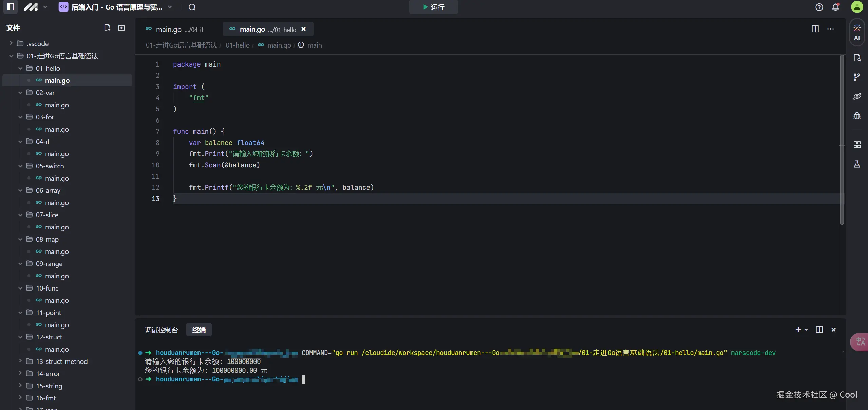
Task: Click the notification bell icon
Action: pyautogui.click(x=835, y=7)
